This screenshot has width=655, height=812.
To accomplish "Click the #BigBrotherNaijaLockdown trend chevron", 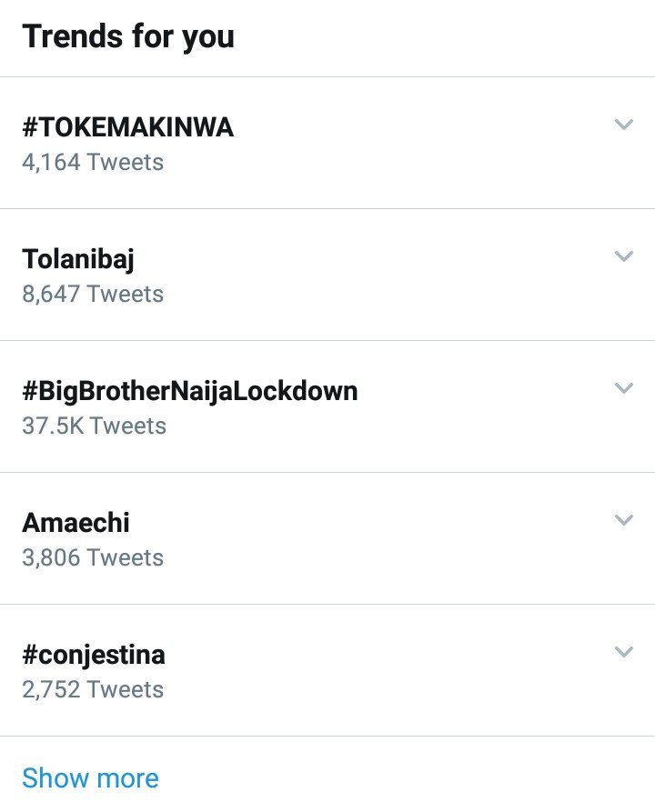I will click(623, 388).
